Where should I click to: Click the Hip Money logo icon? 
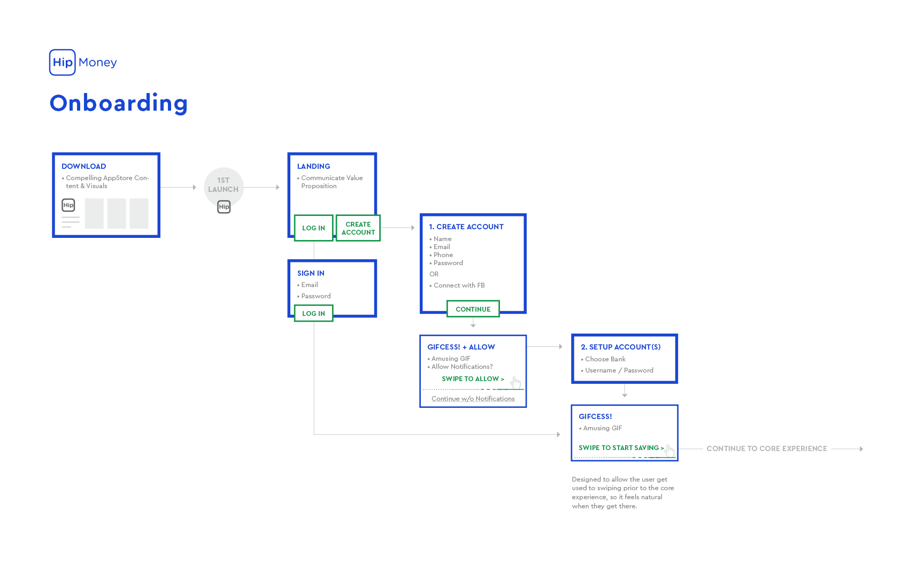pyautogui.click(x=63, y=63)
